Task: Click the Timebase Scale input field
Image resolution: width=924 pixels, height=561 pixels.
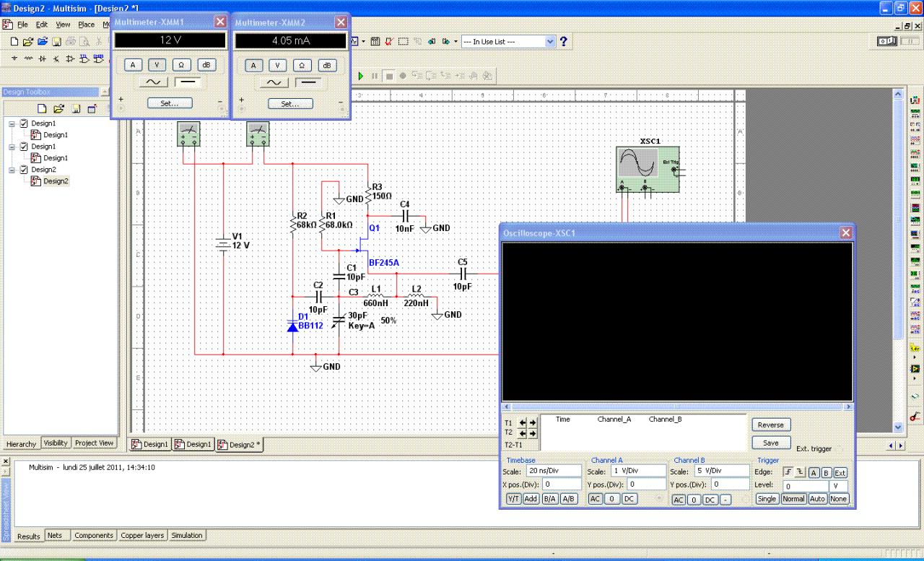Action: coord(553,471)
